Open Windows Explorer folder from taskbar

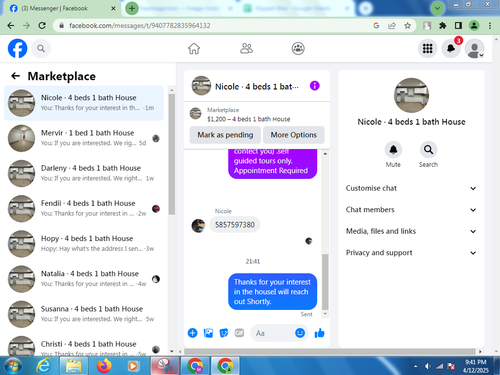tap(74, 366)
